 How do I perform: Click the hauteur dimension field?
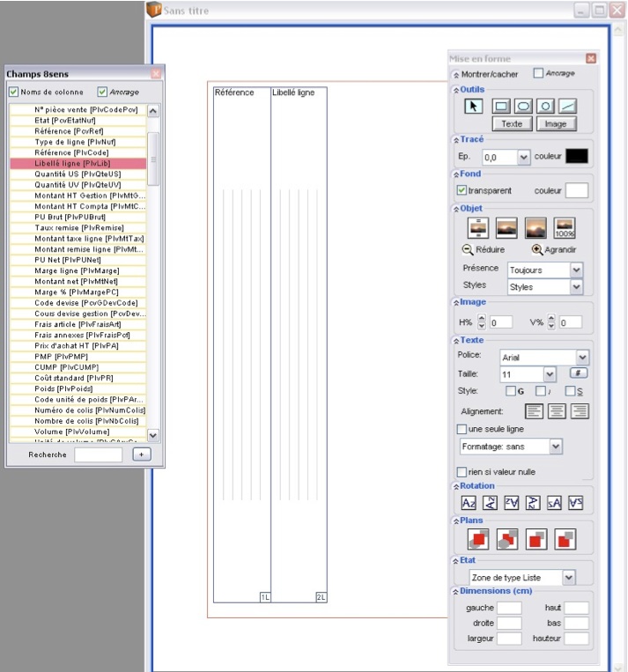pyautogui.click(x=577, y=639)
